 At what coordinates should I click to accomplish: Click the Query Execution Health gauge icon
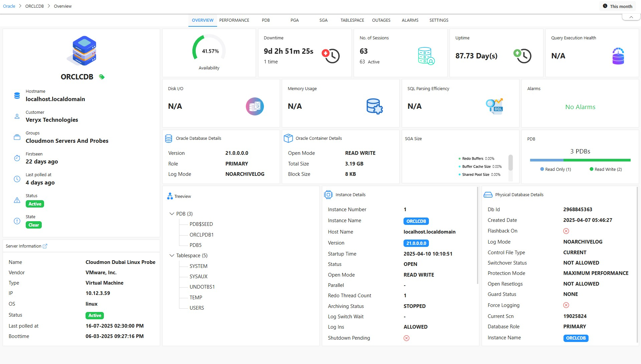tap(618, 56)
